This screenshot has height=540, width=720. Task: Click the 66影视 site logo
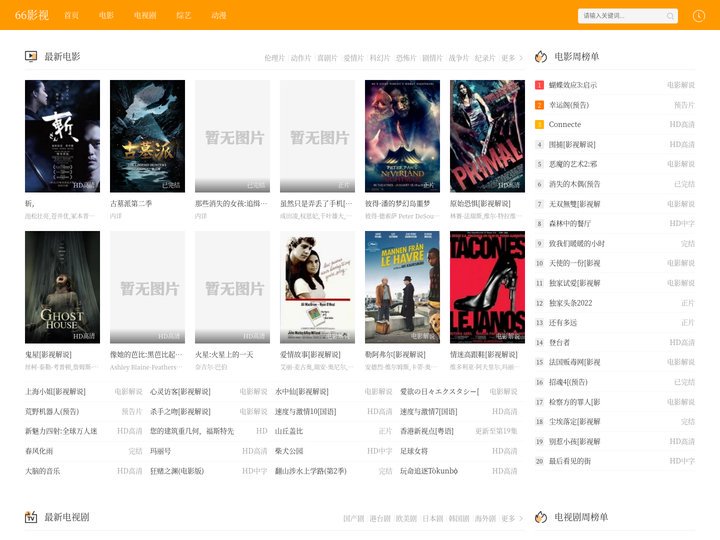point(32,15)
